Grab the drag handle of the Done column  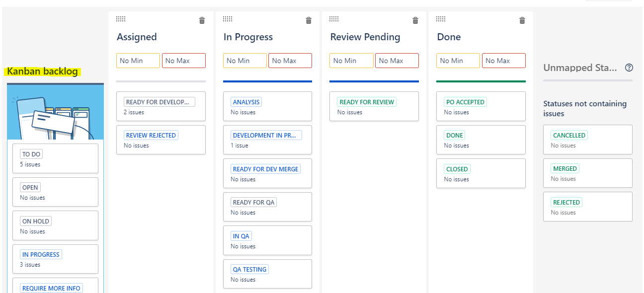pos(441,19)
